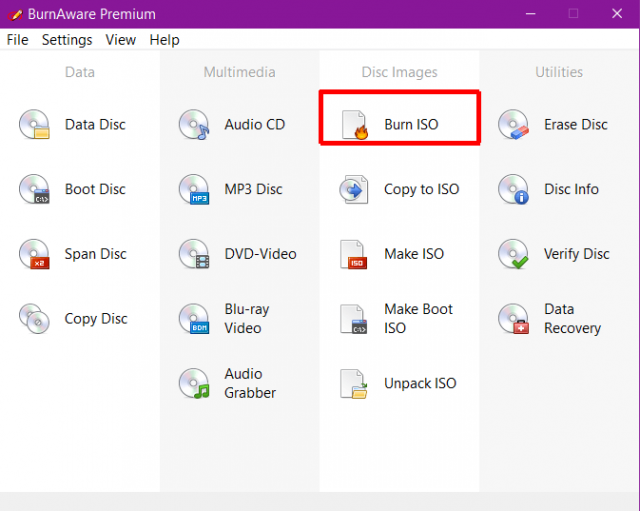Viewport: 640px width, 511px height.
Task: Click the Boot Disc icon
Action: pyautogui.click(x=34, y=189)
